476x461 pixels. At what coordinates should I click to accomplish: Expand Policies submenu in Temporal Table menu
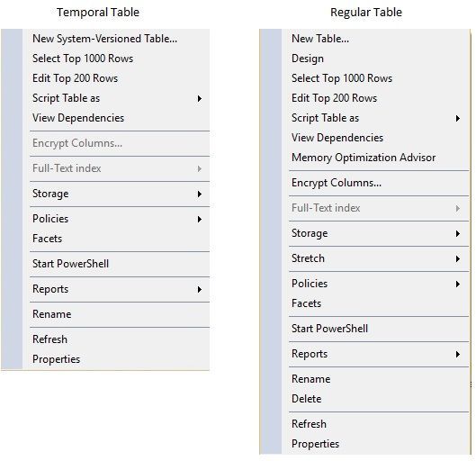coord(117,219)
